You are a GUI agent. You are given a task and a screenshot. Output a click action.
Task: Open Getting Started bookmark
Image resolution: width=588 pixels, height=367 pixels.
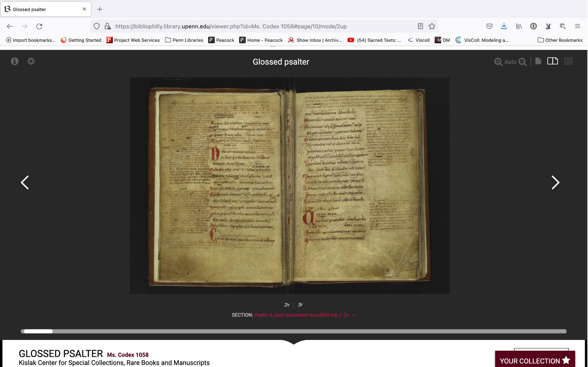pos(81,40)
